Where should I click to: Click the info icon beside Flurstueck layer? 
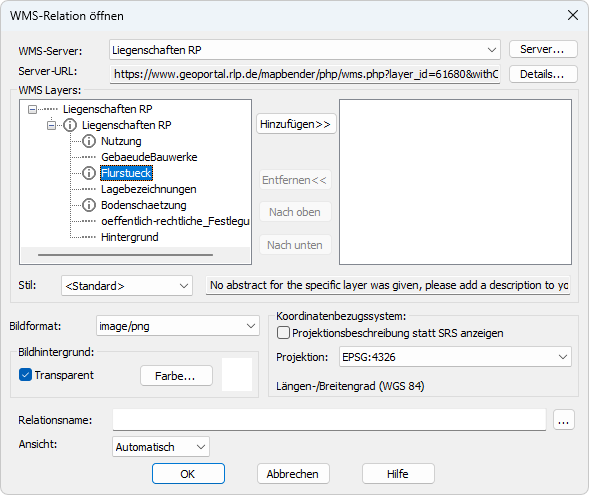click(89, 173)
